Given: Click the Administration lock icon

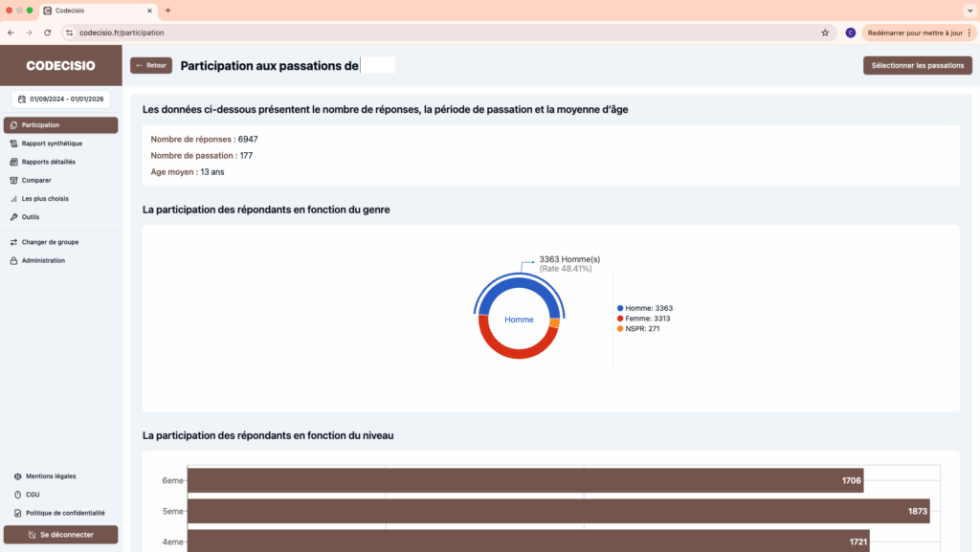Looking at the screenshot, I should (13, 260).
